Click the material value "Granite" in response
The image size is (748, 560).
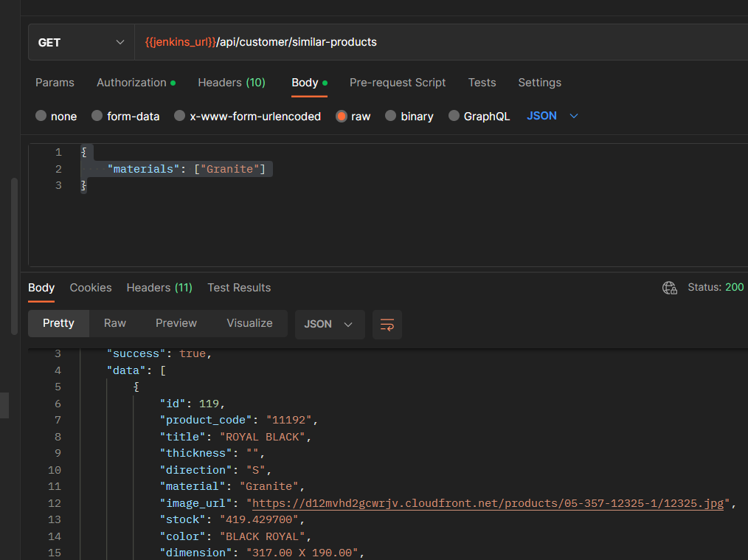269,486
